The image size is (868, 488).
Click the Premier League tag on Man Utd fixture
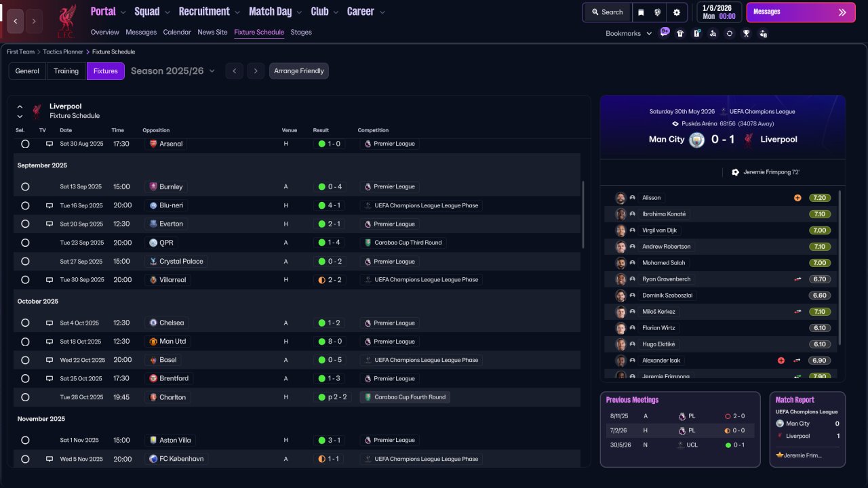click(389, 342)
